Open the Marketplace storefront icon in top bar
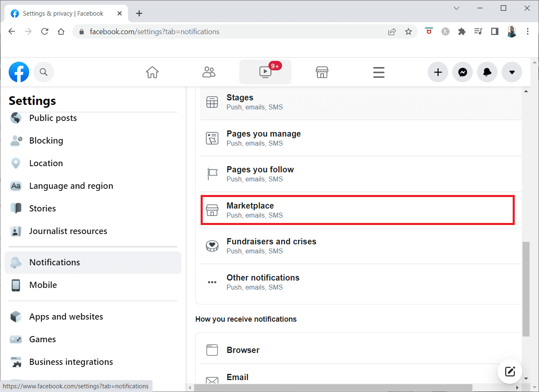Image resolution: width=539 pixels, height=392 pixels. (x=322, y=72)
